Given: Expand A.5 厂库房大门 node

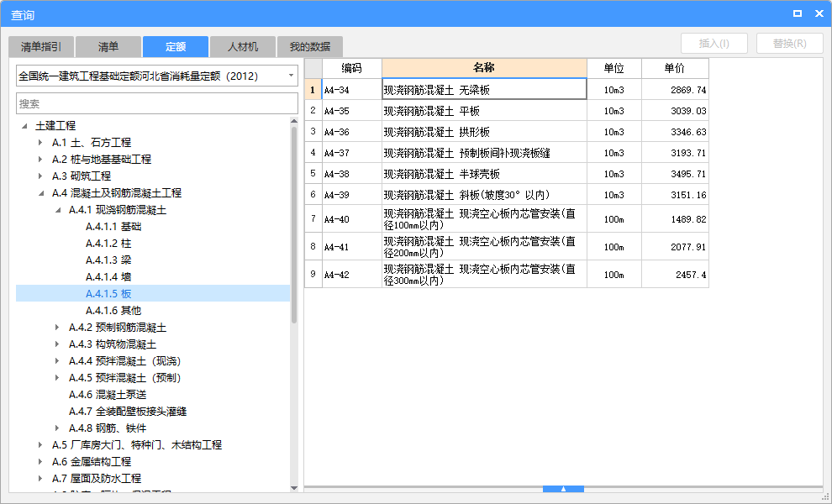Looking at the screenshot, I should tap(40, 444).
